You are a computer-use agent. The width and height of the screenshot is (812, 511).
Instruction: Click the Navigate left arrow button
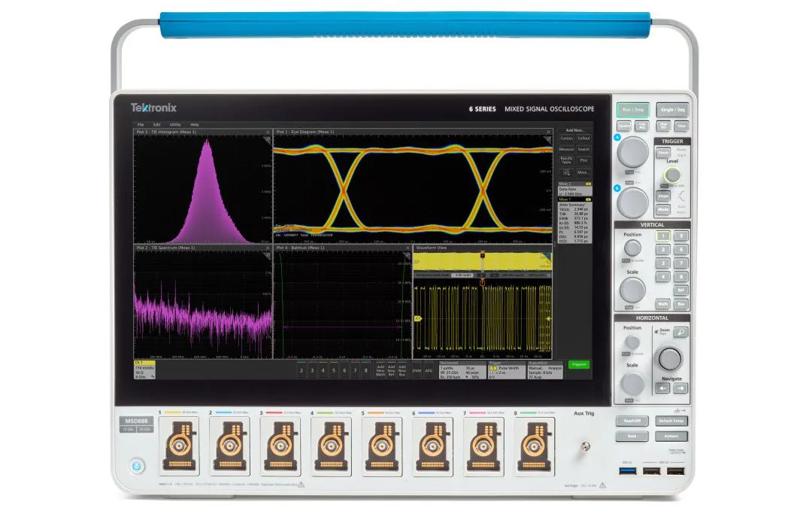pos(662,388)
